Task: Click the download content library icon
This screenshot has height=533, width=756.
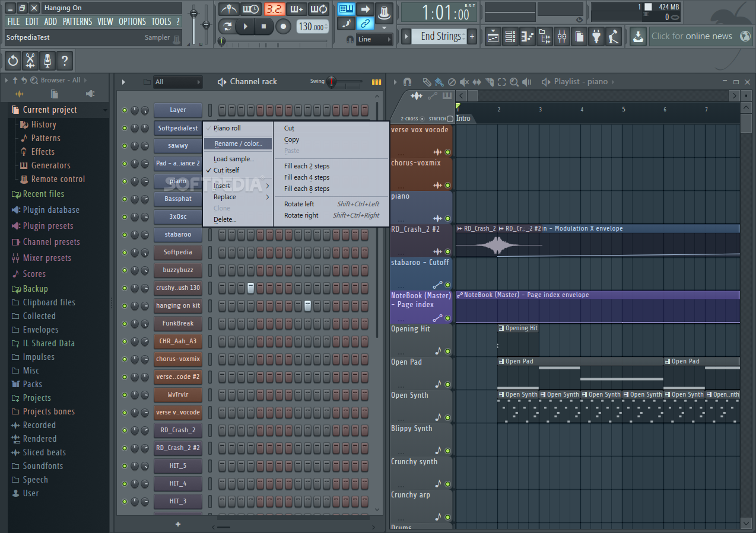Action: coord(637,37)
